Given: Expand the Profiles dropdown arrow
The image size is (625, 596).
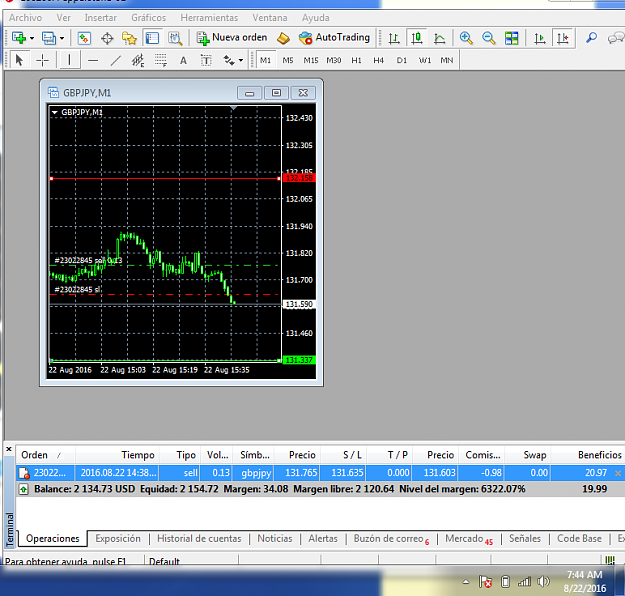Looking at the screenshot, I should pyautogui.click(x=62, y=39).
